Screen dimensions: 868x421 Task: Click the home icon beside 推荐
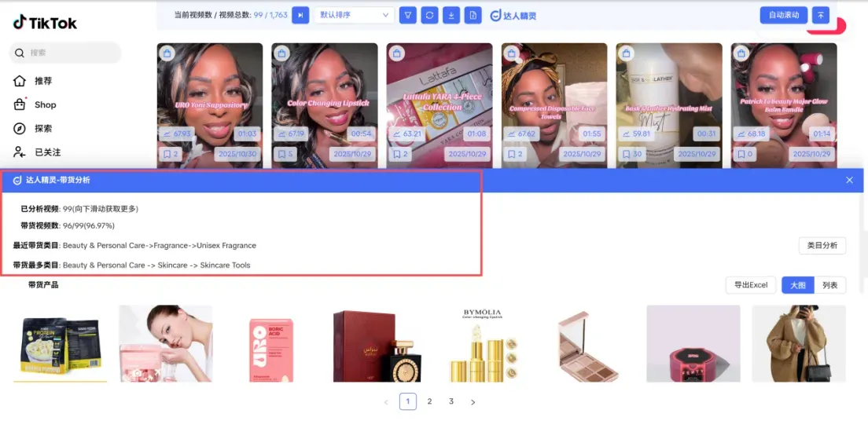tap(20, 81)
